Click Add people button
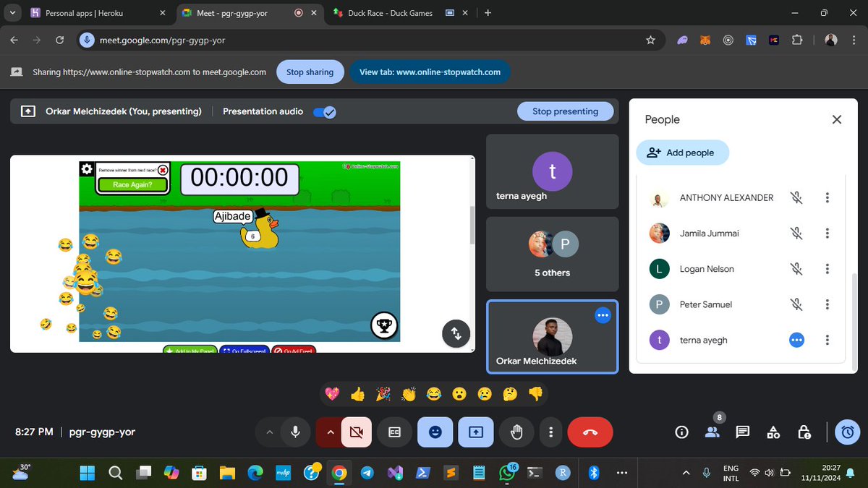 [683, 153]
